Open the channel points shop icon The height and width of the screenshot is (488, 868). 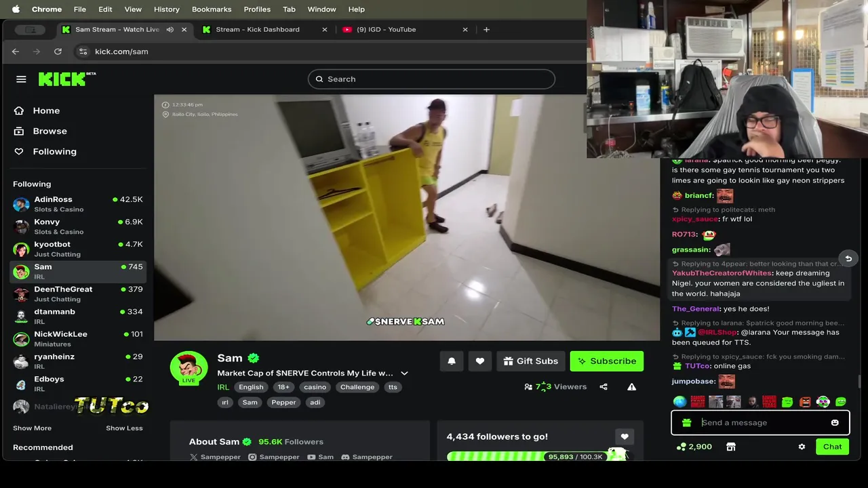(x=730, y=447)
